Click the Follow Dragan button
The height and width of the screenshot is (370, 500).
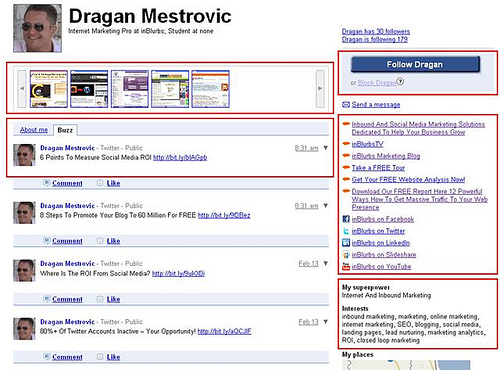(415, 64)
